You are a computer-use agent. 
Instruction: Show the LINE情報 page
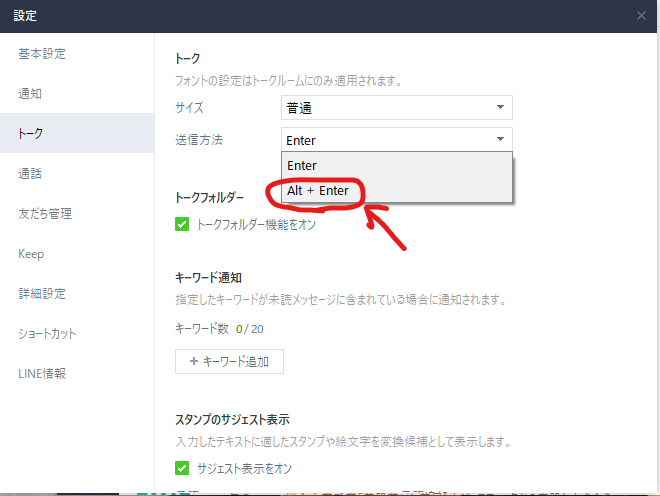point(44,374)
